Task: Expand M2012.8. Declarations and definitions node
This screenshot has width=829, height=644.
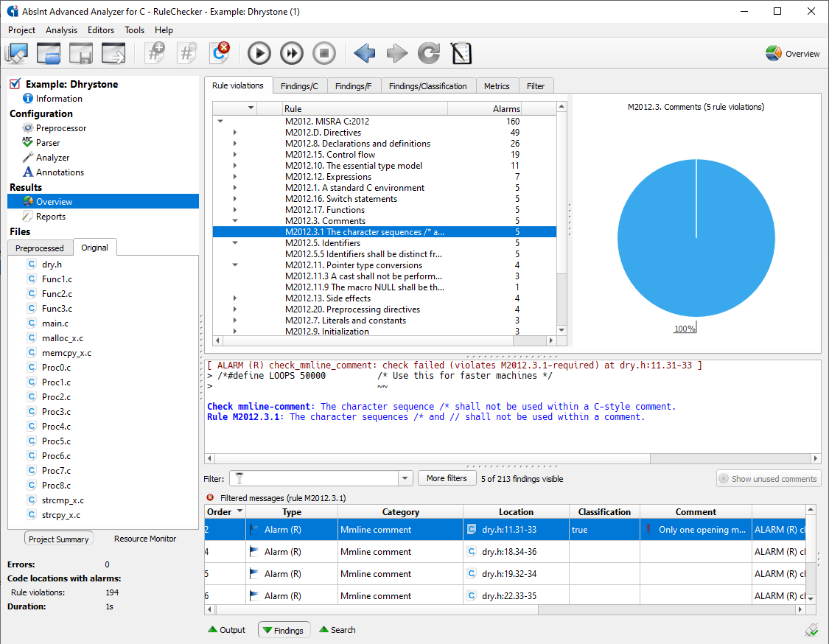Action: [235, 143]
